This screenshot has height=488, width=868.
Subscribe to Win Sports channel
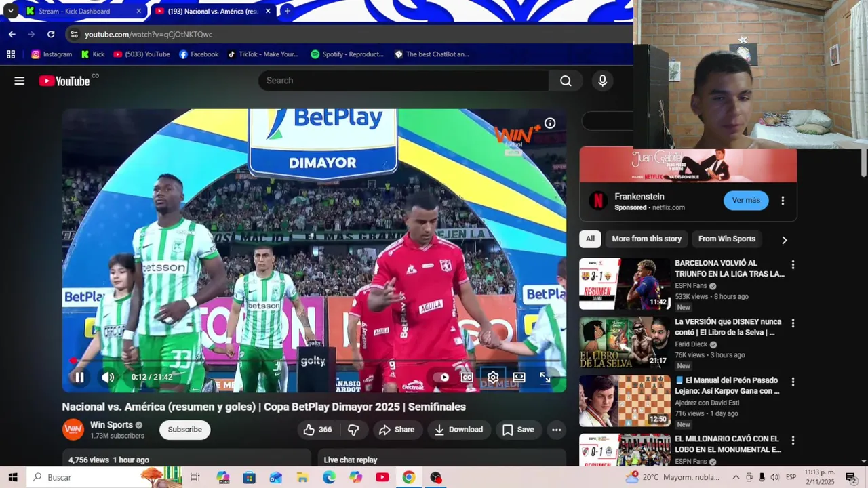[x=185, y=430]
